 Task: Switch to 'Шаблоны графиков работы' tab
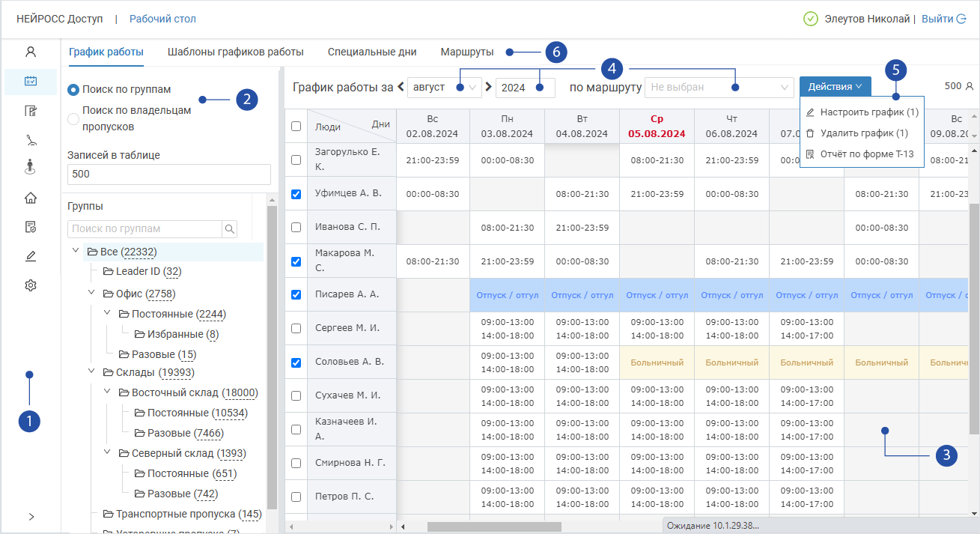coord(235,52)
